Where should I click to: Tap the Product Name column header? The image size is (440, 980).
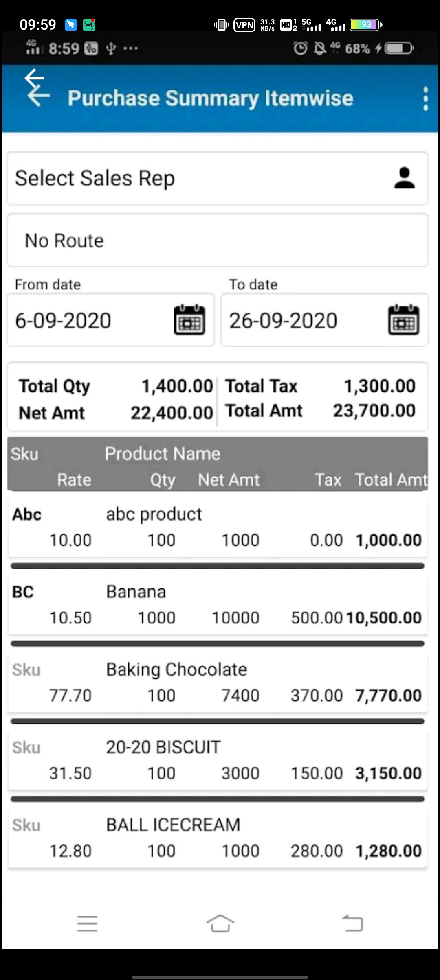pos(163,454)
